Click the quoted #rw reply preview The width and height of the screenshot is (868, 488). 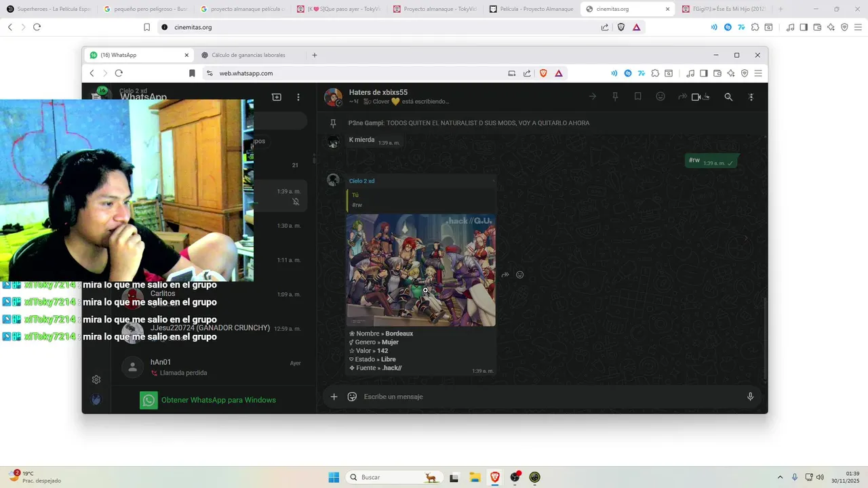(420, 200)
